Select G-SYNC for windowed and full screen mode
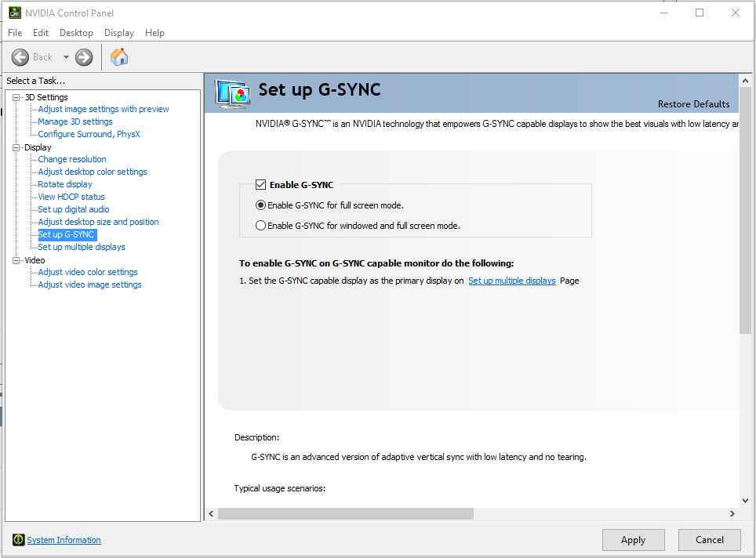The image size is (756, 558). [260, 226]
